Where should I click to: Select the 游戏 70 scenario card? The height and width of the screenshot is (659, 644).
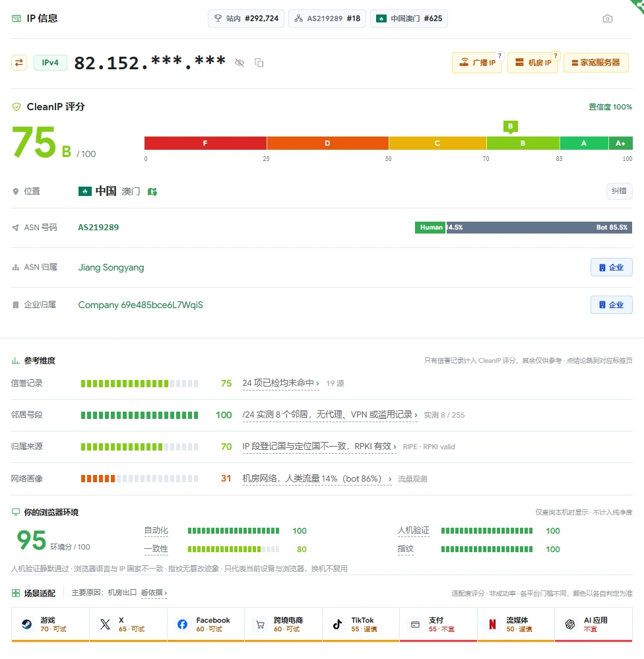tap(50, 625)
